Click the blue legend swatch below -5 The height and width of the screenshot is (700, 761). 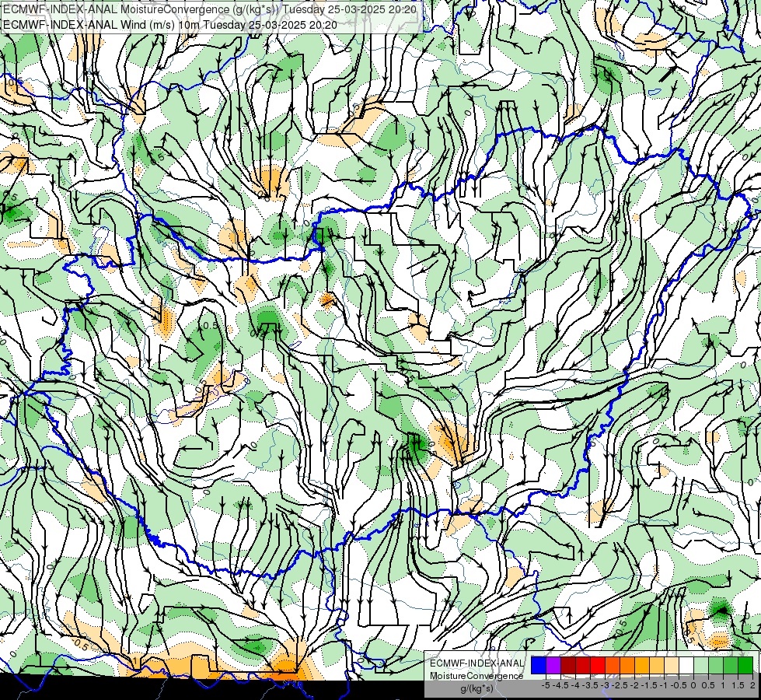pyautogui.click(x=539, y=665)
